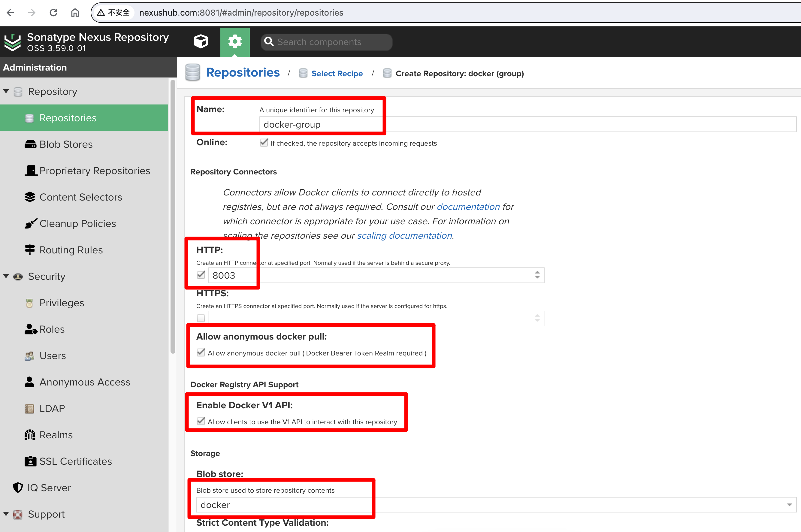The image size is (801, 532).
Task: Click Select Recipe breadcrumb link
Action: click(337, 74)
